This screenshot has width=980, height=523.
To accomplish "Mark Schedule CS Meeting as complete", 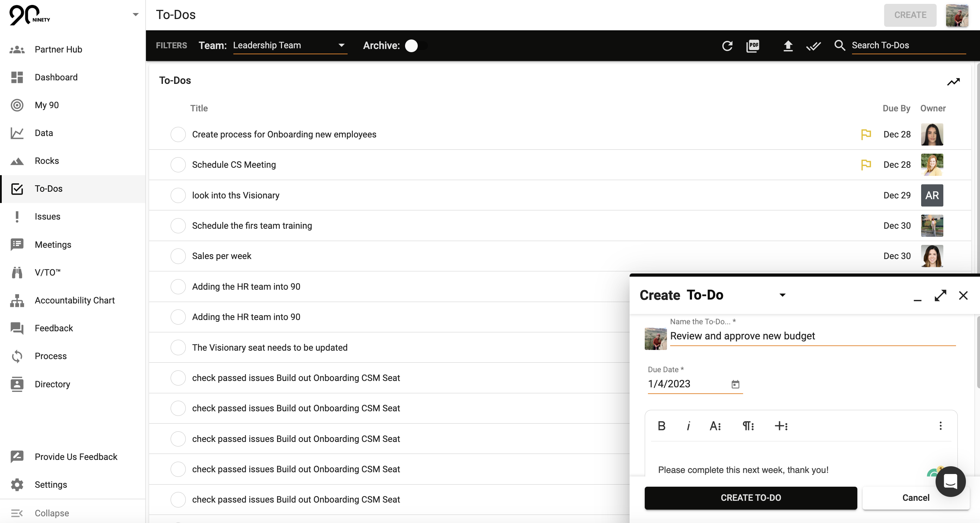I will point(178,165).
